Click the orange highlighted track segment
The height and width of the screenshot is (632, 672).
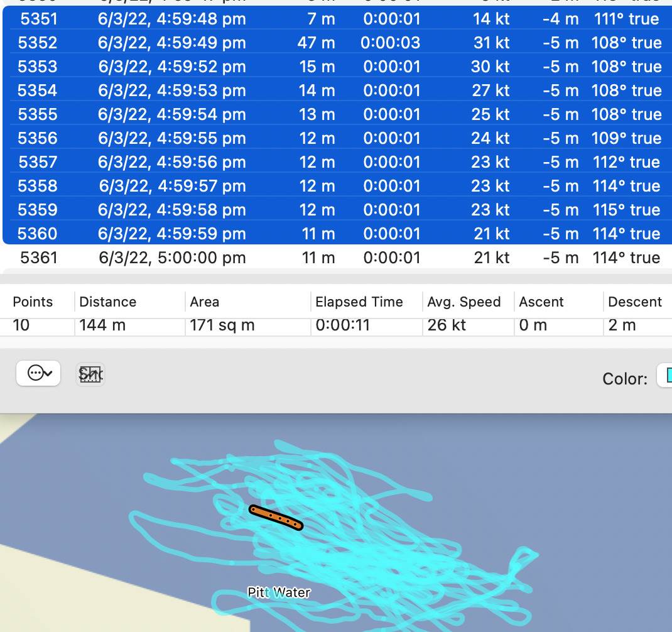276,517
